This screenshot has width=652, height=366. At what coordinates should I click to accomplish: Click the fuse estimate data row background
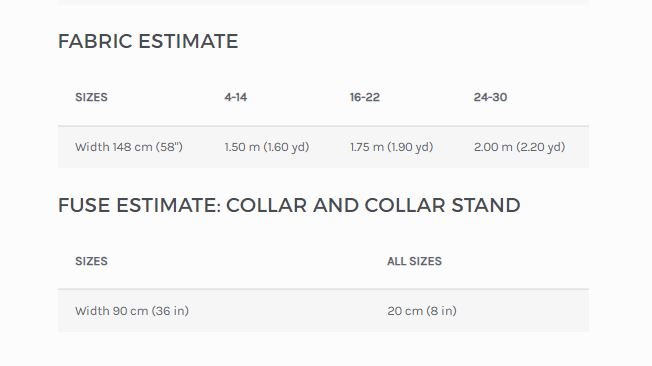(x=324, y=311)
